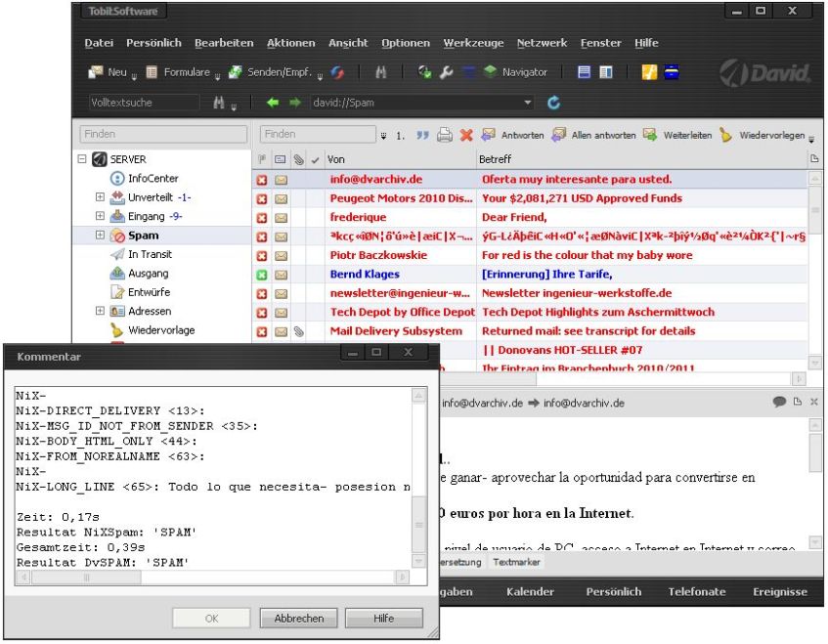This screenshot has width=828, height=644.
Task: Select InfoCenter in folder tree
Action: click(x=153, y=179)
